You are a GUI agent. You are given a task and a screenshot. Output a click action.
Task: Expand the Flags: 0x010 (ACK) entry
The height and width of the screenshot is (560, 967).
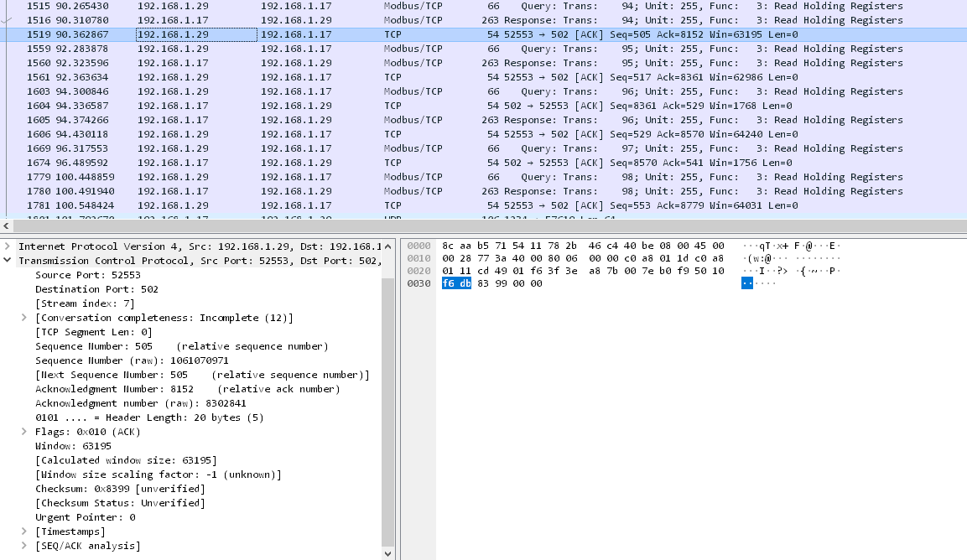coord(24,432)
